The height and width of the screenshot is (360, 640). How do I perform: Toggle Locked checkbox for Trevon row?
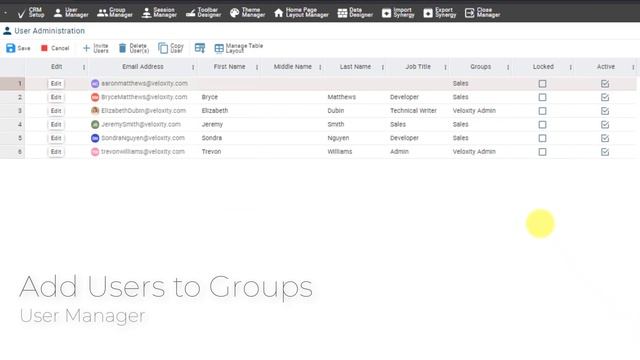pos(542,152)
